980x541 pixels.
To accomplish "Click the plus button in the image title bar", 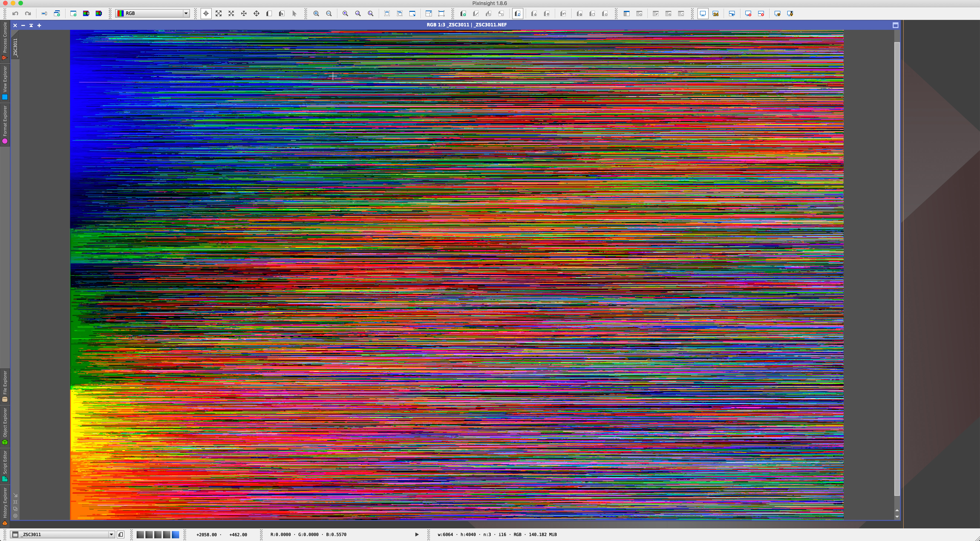I will [x=39, y=25].
